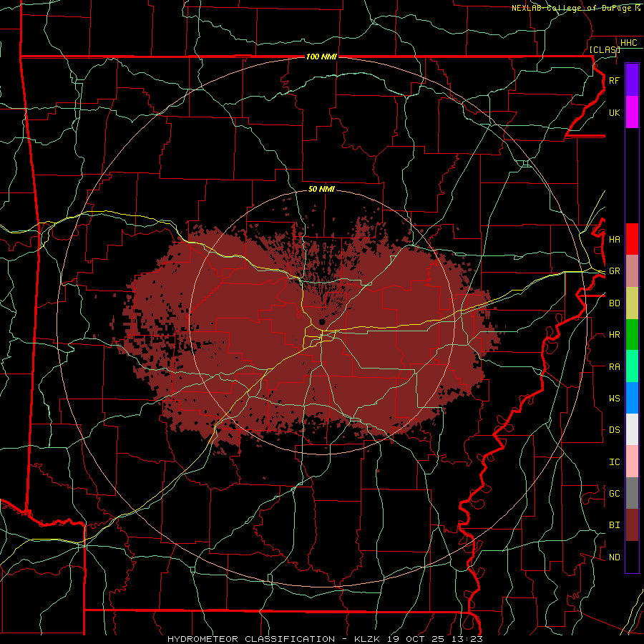Screen dimensions: 644x644
Task: Select the light green RA legend swatch
Action: (x=632, y=366)
